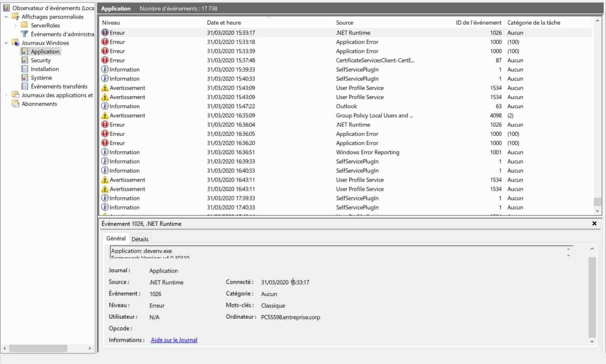Click the Système log icon
The image size is (606, 364).
[25, 78]
